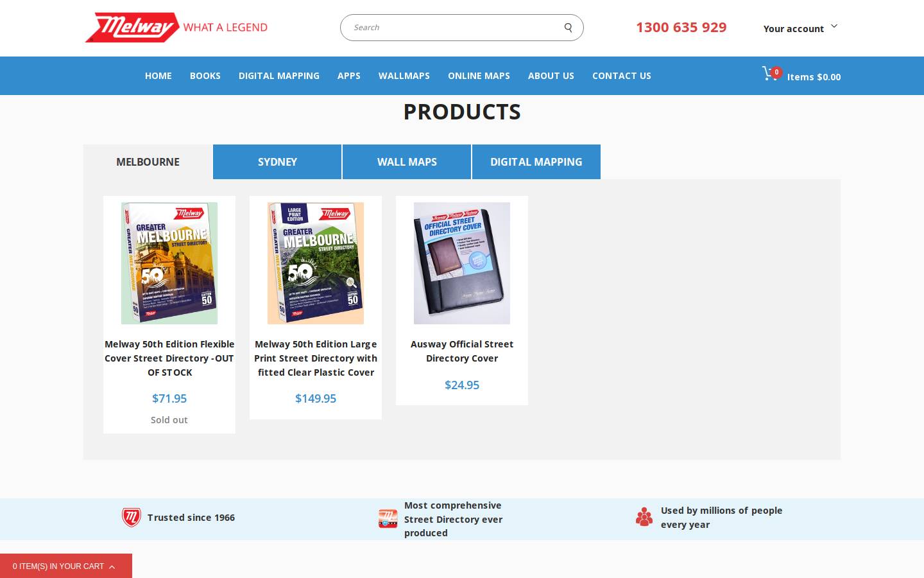This screenshot has width=924, height=578.
Task: Expand the cart bar chevron at bottom
Action: click(x=112, y=566)
